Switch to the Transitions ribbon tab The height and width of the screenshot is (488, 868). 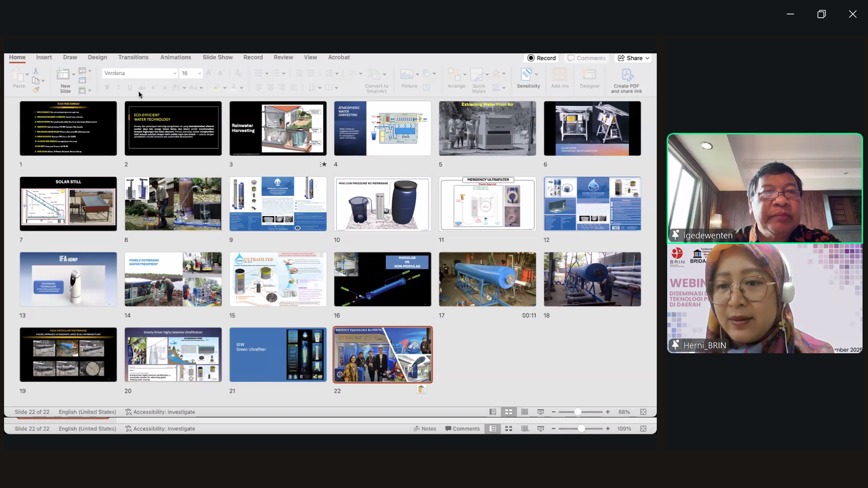coord(133,57)
